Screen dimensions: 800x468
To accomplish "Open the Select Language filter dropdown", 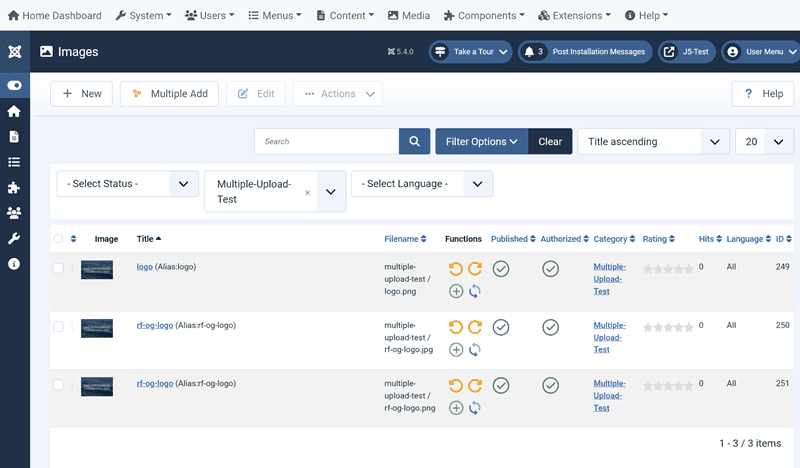I will click(421, 184).
